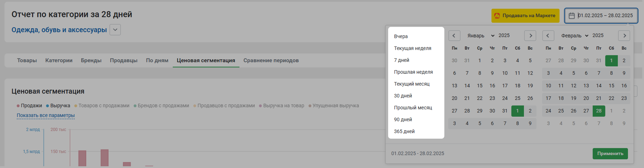Go to previous month in January calendar

(x=454, y=36)
